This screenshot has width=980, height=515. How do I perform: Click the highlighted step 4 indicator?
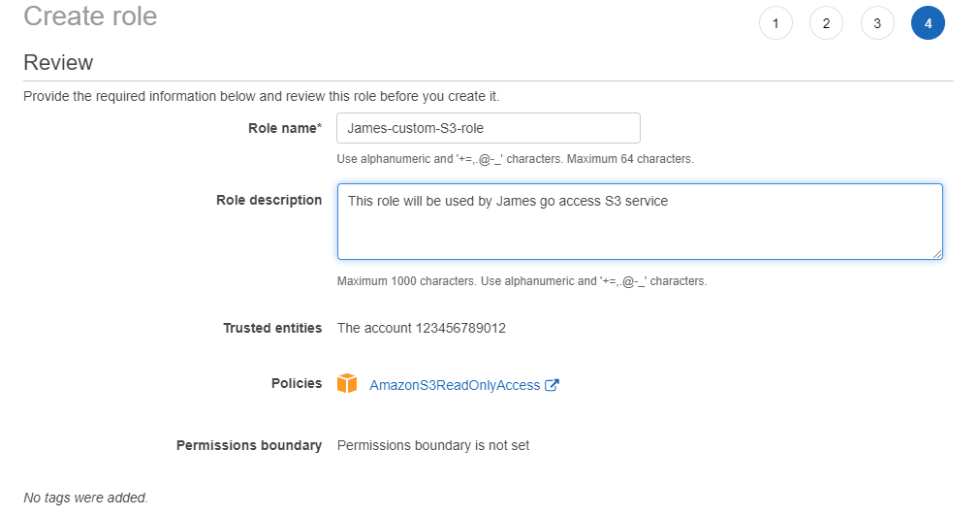click(x=928, y=23)
